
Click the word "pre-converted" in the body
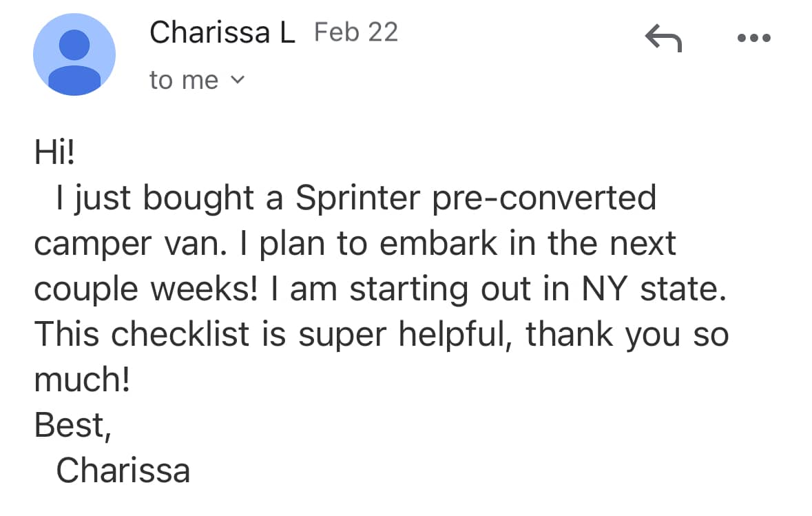(x=544, y=198)
